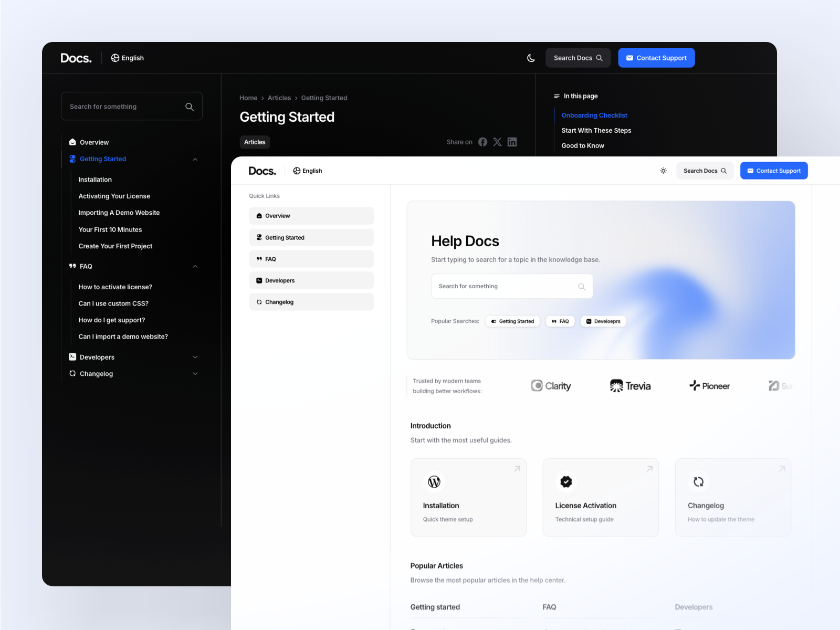Select Getting Started item in dark sidebar
840x630 pixels.
tap(103, 159)
